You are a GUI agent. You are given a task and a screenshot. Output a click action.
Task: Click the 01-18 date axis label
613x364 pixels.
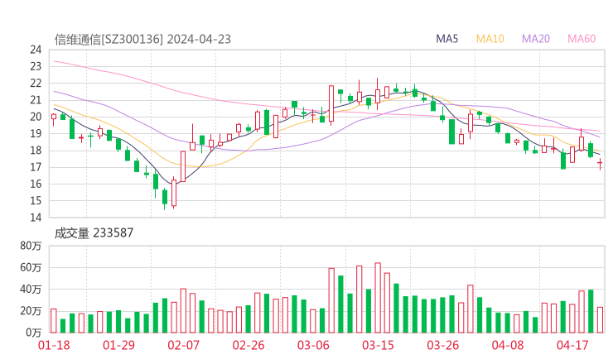(x=54, y=345)
